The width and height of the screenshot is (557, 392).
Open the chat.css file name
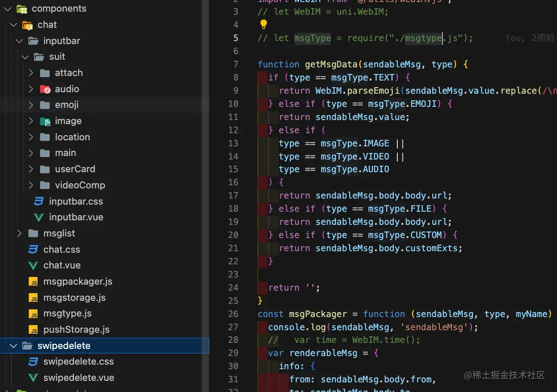(62, 250)
